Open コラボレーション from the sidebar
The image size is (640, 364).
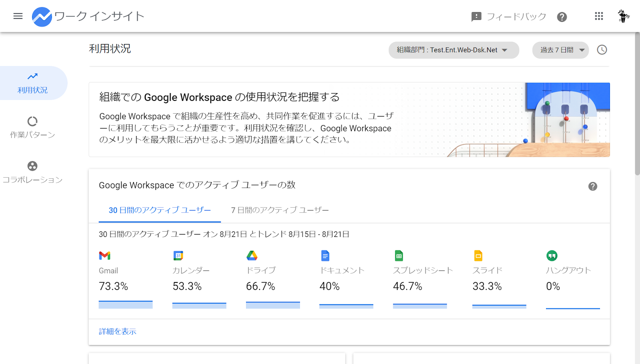(x=33, y=172)
